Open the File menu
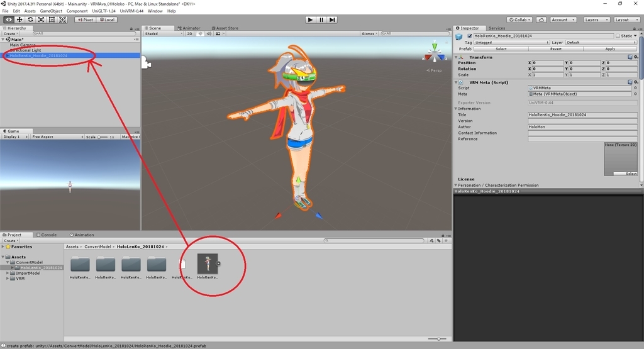The image size is (644, 349). [5, 11]
